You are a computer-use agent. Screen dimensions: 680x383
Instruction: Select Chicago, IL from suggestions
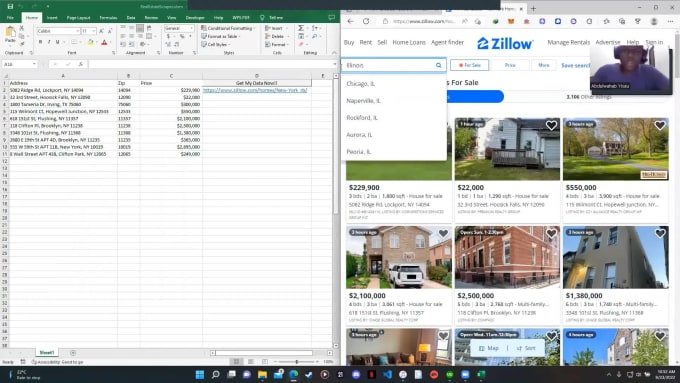[x=360, y=84]
